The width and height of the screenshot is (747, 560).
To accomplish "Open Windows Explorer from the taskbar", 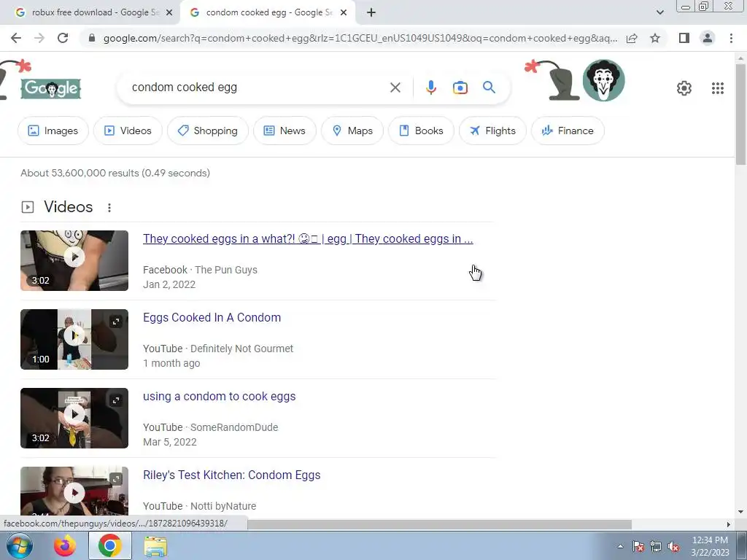I will (x=155, y=547).
